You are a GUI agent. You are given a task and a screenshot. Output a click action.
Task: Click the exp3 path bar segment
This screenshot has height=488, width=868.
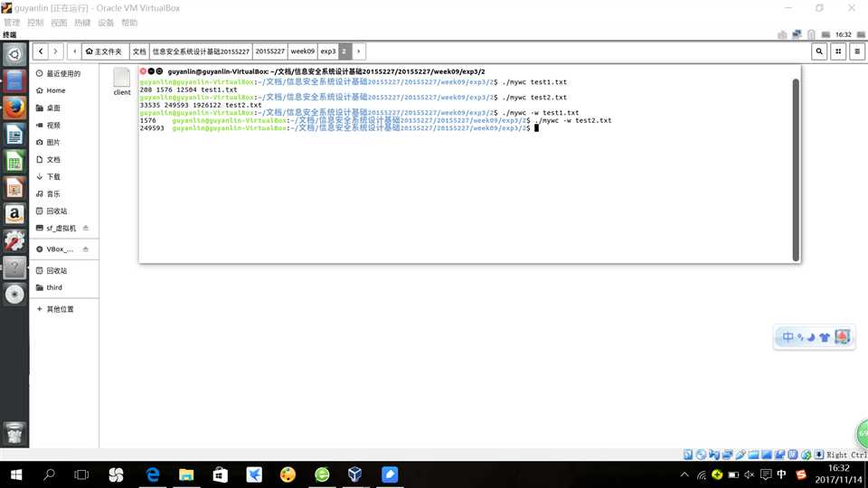(x=328, y=52)
